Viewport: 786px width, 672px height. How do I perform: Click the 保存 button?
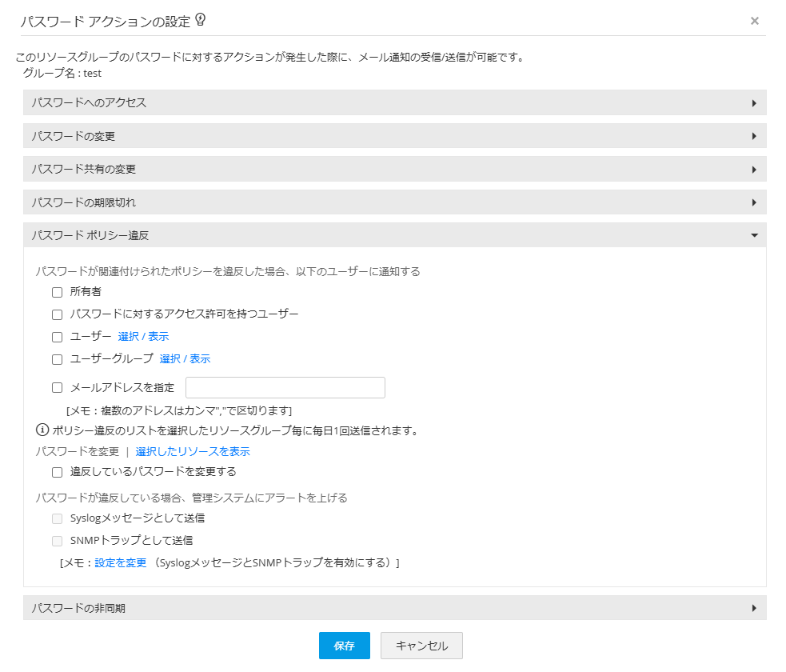point(345,646)
